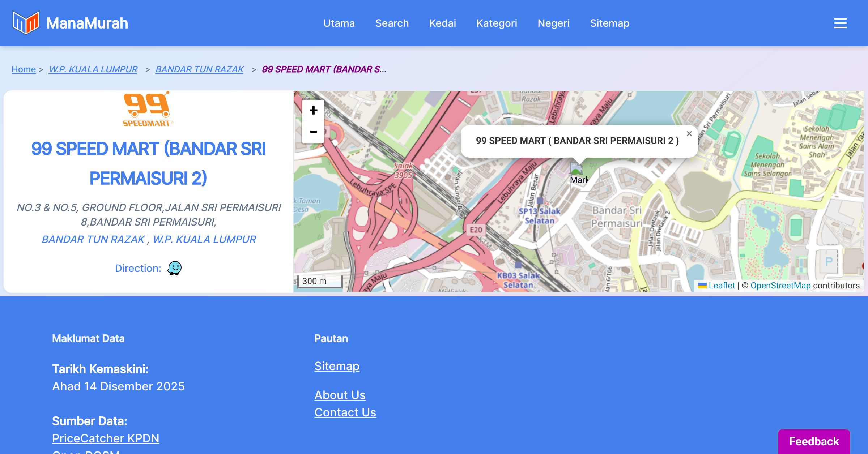Open the Kedai navigation item
This screenshot has width=868, height=454.
[x=442, y=23]
